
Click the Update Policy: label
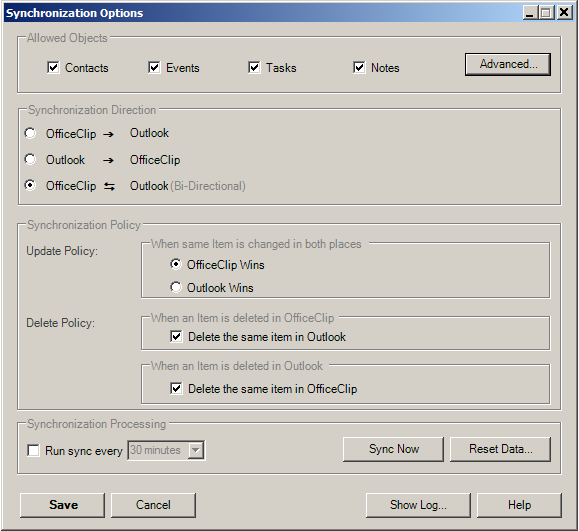(x=62, y=251)
